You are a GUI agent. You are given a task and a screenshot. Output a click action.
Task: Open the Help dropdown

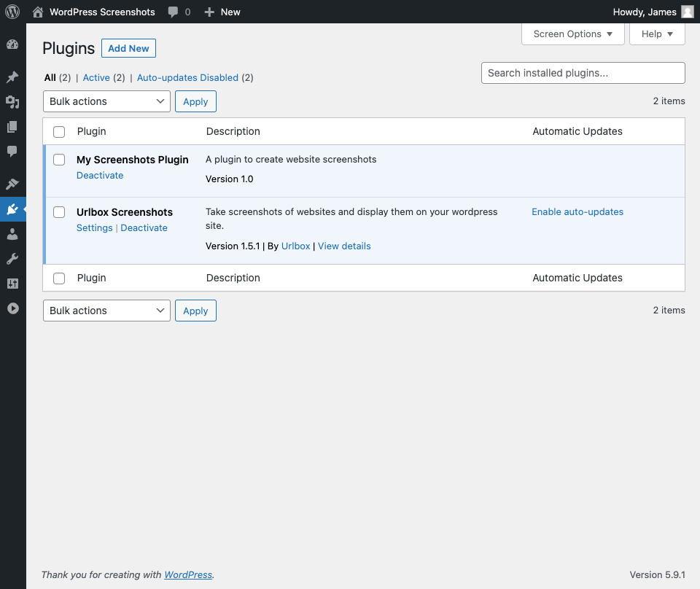pyautogui.click(x=656, y=34)
